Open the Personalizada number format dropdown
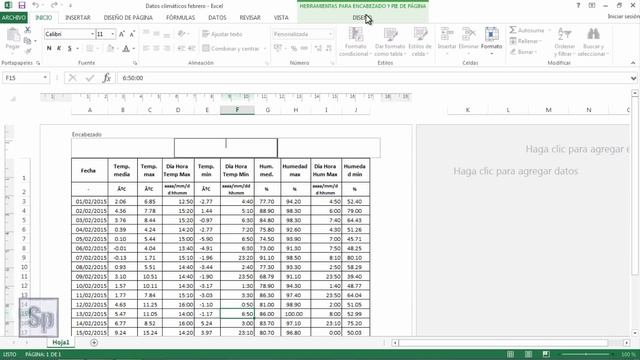Image resolution: width=640 pixels, height=360 pixels. coord(330,34)
